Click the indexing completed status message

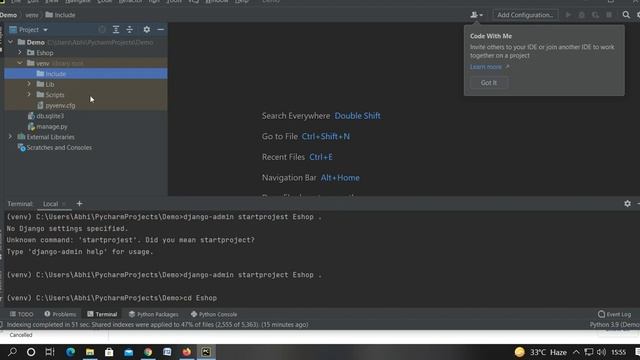point(158,325)
